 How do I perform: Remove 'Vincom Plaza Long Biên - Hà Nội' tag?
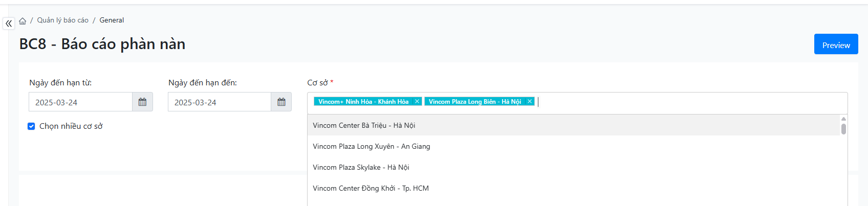(530, 102)
